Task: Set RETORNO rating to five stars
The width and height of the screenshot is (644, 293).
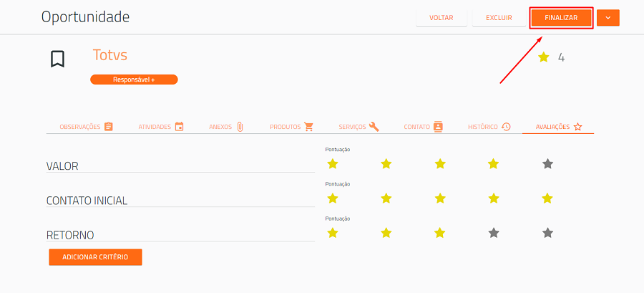Action: point(547,233)
